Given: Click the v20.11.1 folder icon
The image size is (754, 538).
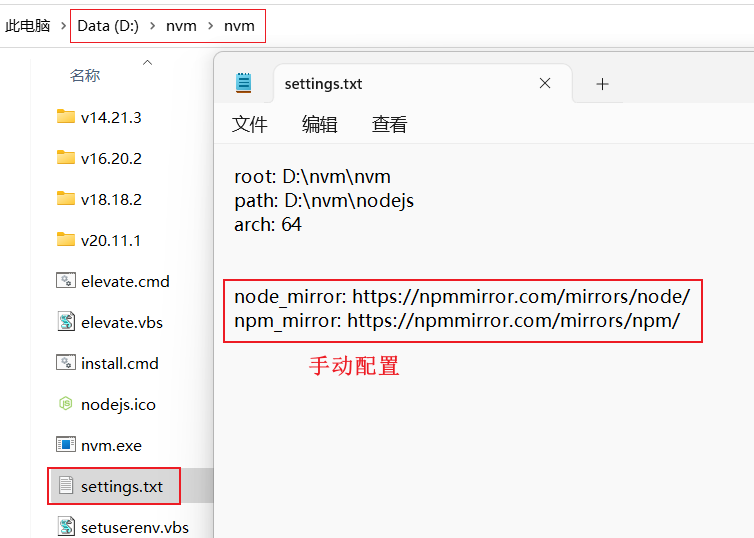Looking at the screenshot, I should point(66,240).
